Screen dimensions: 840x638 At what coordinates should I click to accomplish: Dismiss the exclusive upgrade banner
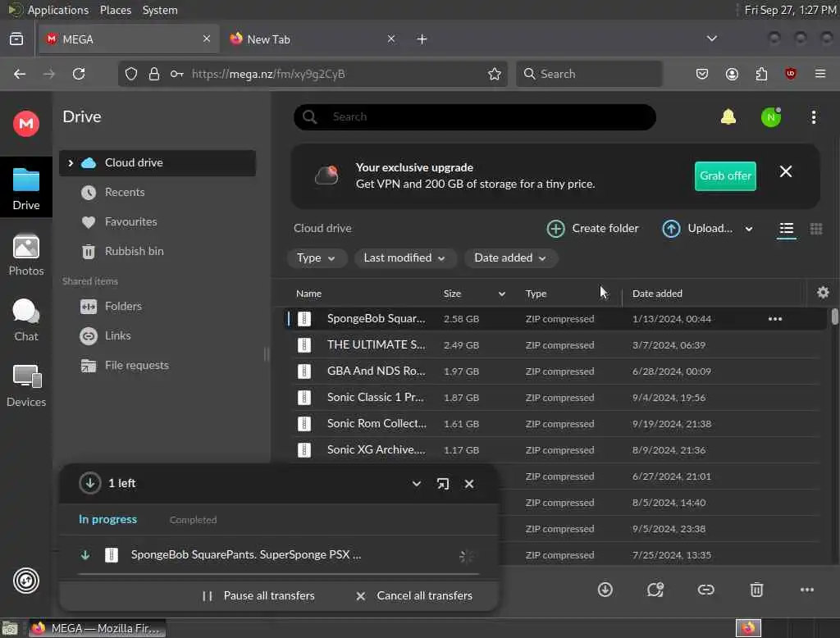(x=785, y=171)
